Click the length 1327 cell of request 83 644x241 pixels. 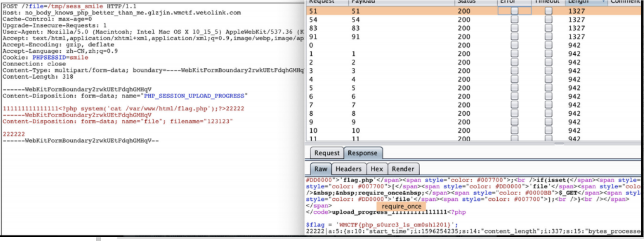(x=576, y=28)
